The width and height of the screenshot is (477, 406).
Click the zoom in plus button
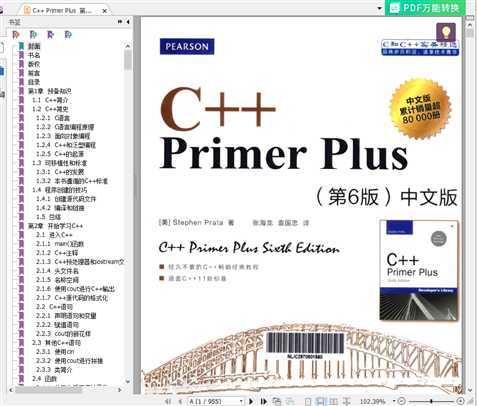pos(460,401)
